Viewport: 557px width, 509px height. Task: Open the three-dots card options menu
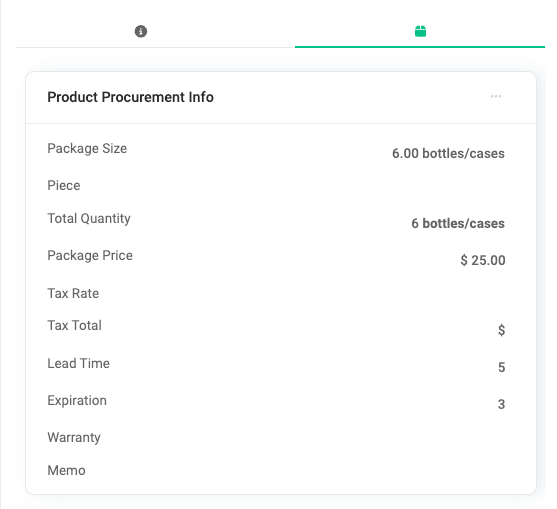[496, 96]
